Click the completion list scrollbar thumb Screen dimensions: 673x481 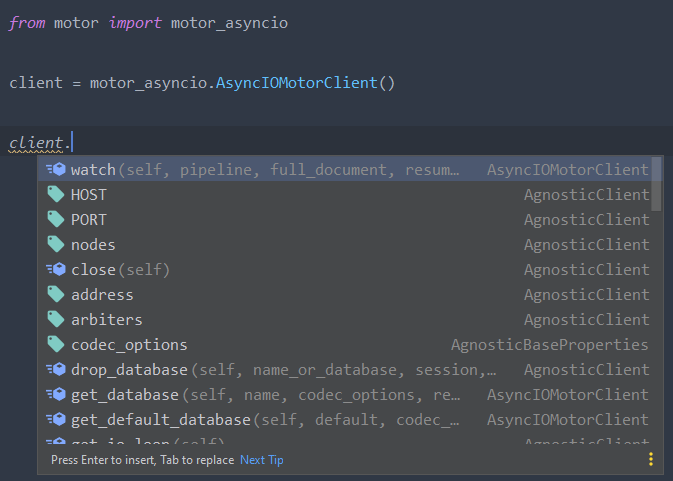tap(656, 184)
